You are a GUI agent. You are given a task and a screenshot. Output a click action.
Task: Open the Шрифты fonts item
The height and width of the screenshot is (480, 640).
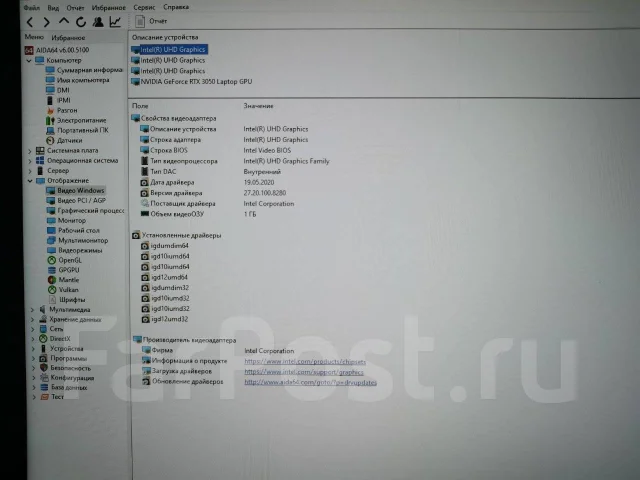click(67, 300)
